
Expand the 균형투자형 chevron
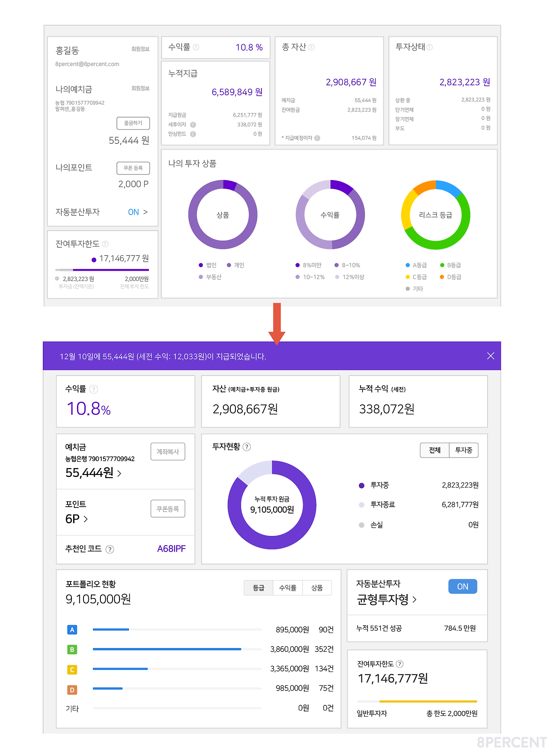415,600
